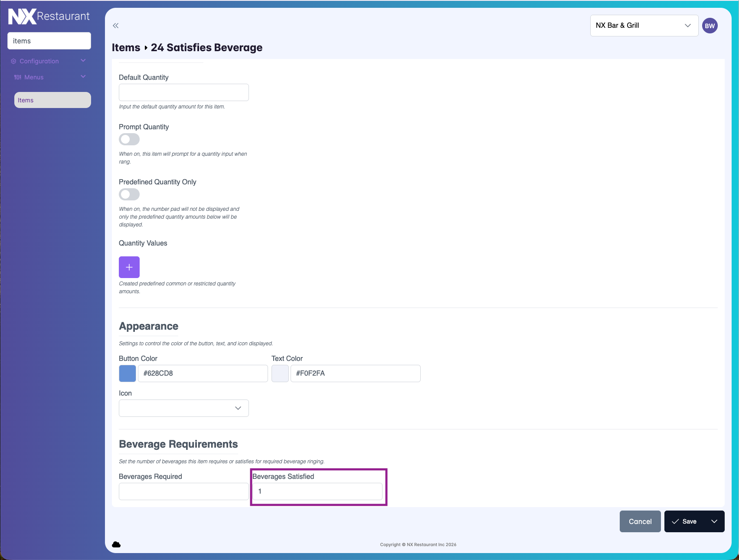Collapse sidebar with double chevron icon
The image size is (739, 560).
[115, 26]
